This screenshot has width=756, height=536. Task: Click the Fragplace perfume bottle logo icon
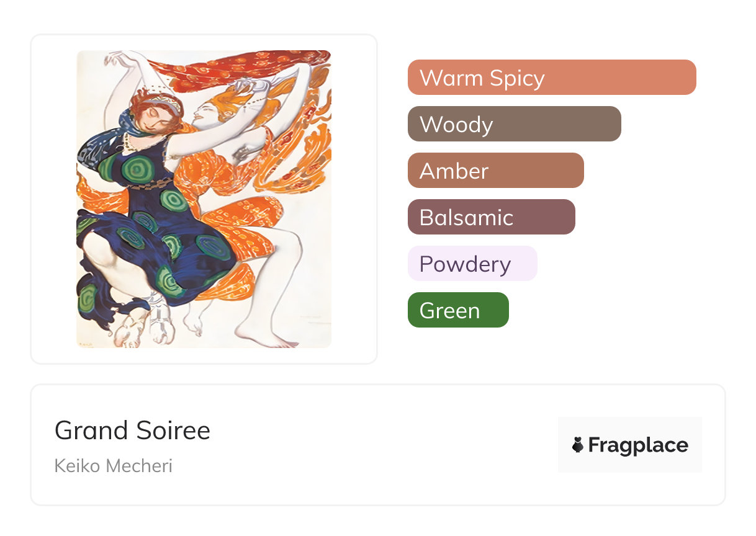click(x=578, y=445)
